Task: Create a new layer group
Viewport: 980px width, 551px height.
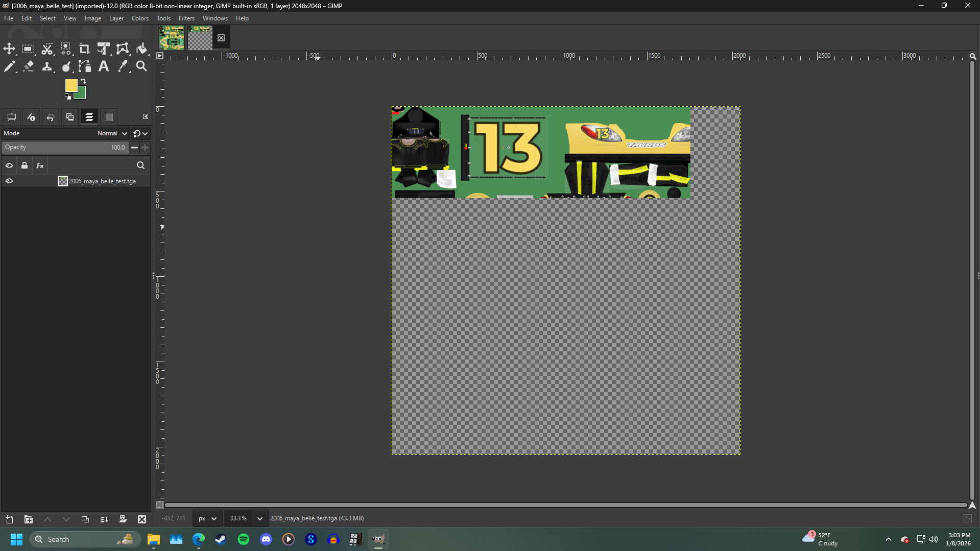Action: tap(29, 519)
